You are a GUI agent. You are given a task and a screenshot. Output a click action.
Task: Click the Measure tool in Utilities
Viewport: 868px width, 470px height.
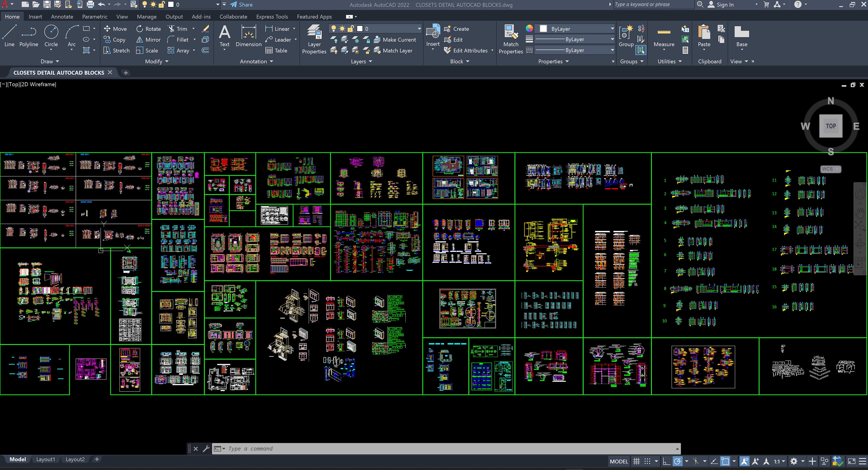pos(664,37)
